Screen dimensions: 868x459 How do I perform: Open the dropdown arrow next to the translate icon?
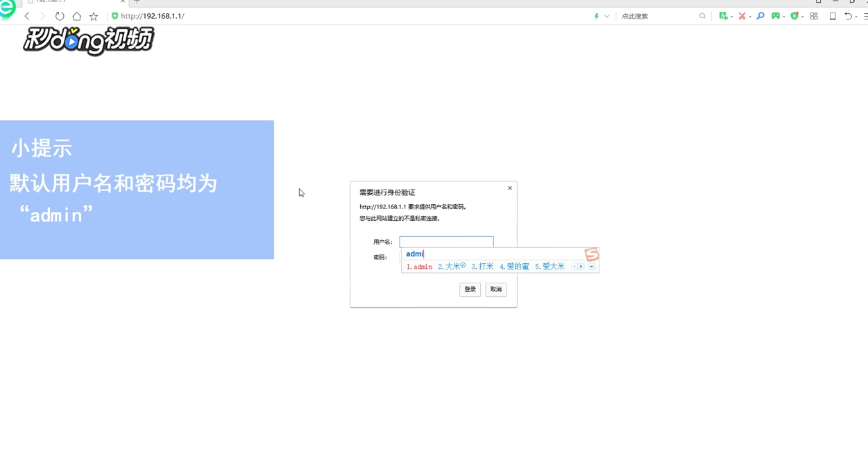tap(731, 17)
